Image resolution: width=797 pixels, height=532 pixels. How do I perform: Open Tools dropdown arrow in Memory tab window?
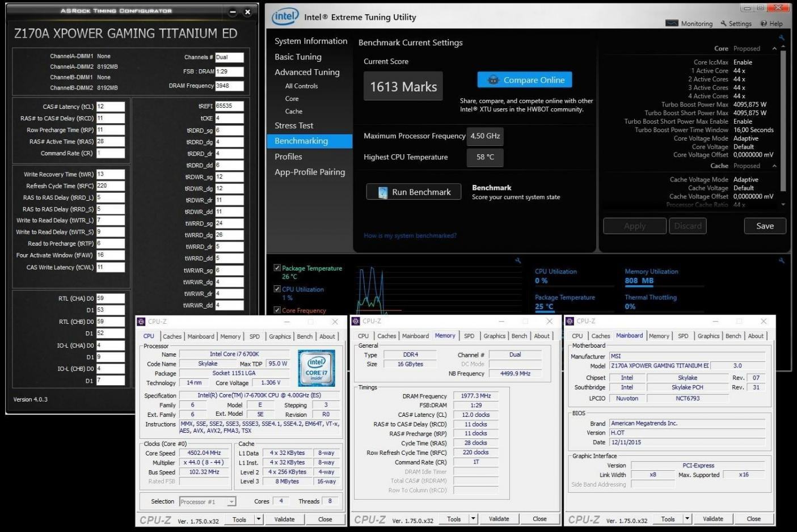tap(473, 519)
